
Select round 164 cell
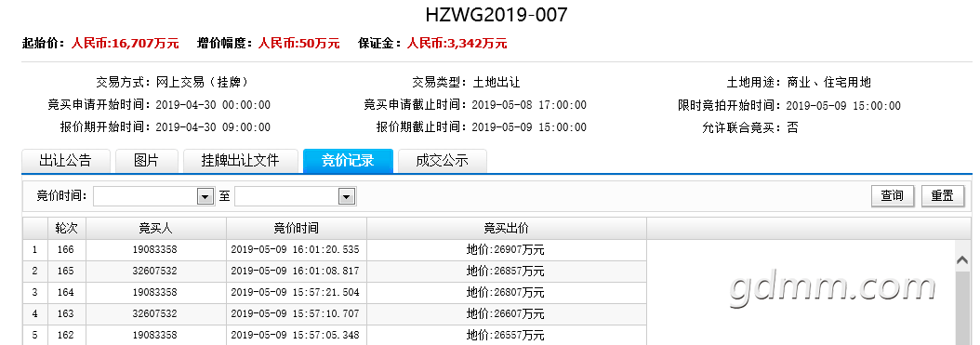tap(66, 292)
